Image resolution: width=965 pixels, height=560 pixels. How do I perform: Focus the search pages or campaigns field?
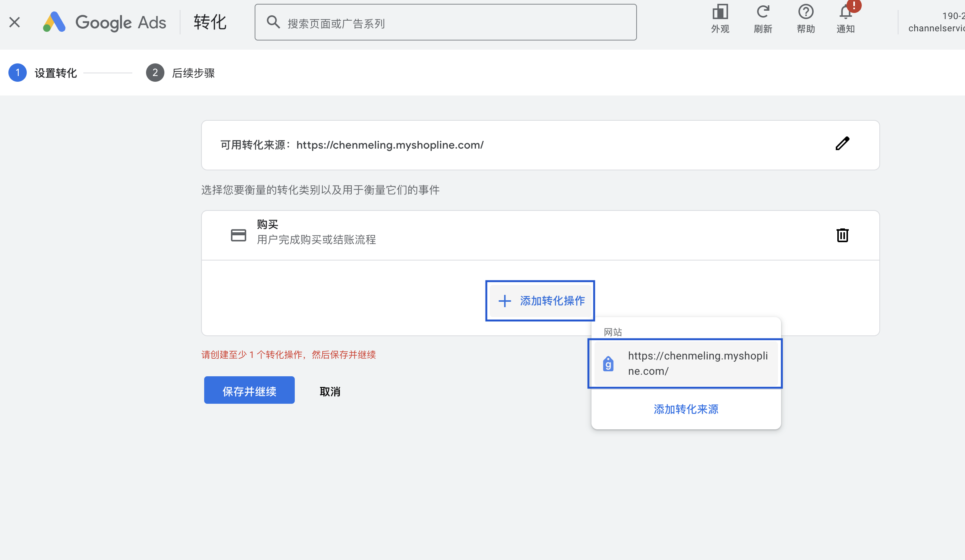click(x=445, y=23)
